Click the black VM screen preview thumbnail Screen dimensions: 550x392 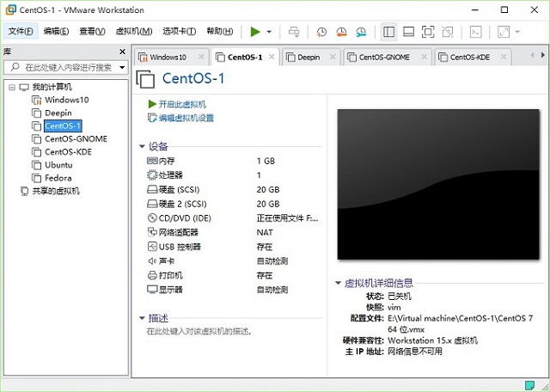(438, 185)
